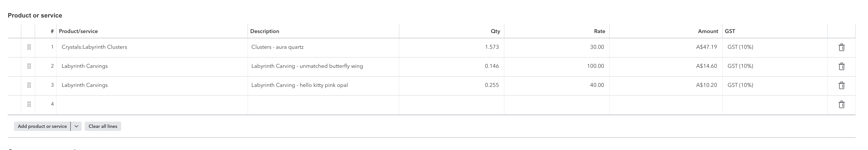Delete empty line 4
Screen dimensions: 868x150
[x=841, y=104]
